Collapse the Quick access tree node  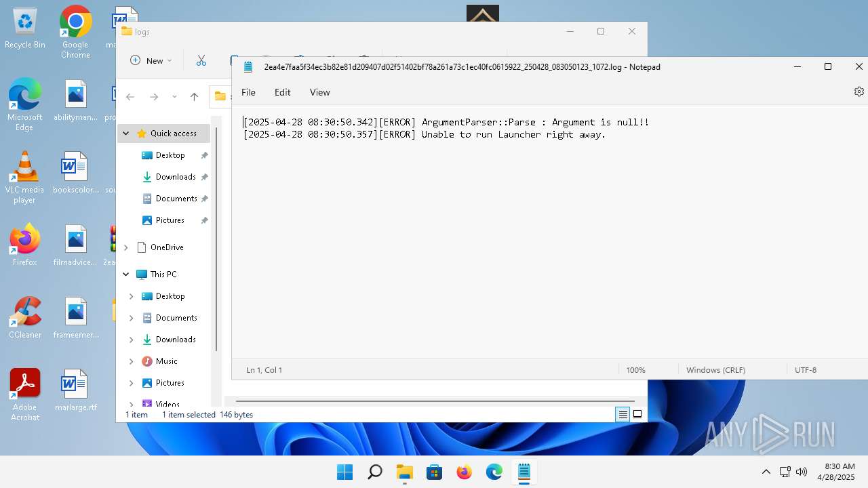(125, 134)
